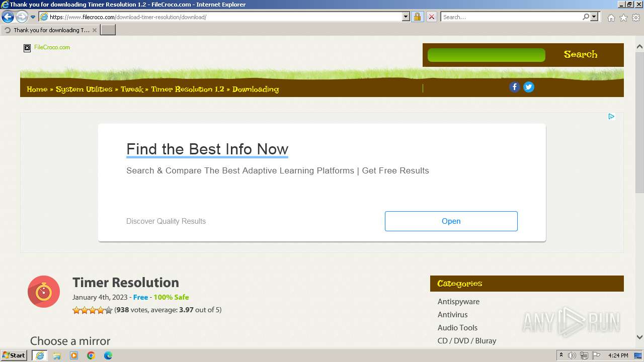Click the first rating star
Screen dimensions: 644x362
76,310
